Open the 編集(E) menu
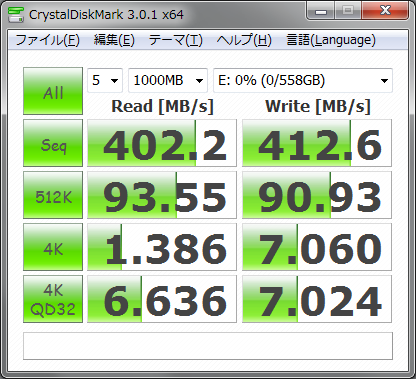 tap(114, 40)
